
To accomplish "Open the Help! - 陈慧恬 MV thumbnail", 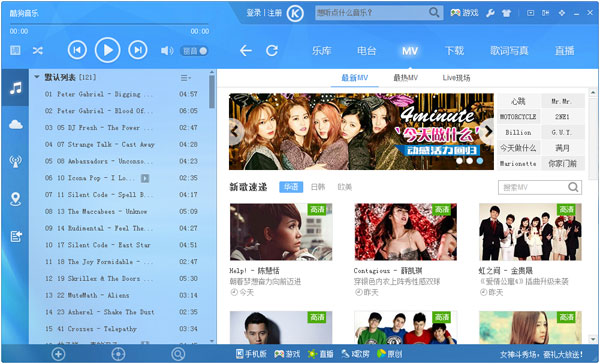I will click(x=281, y=232).
